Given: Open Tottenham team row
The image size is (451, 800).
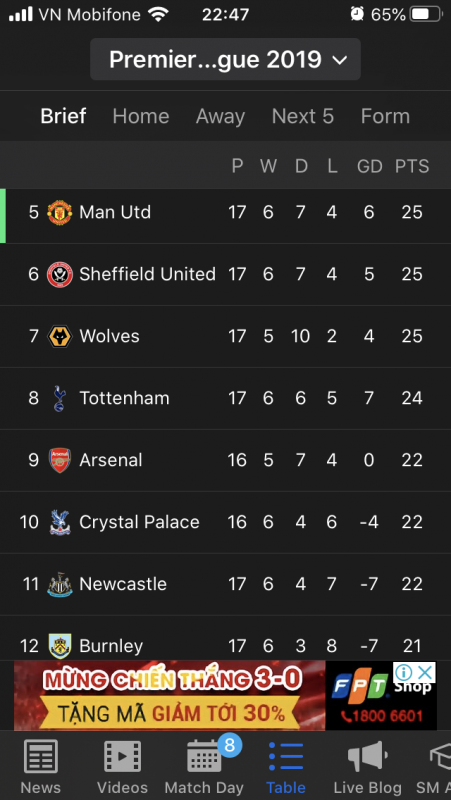Looking at the screenshot, I should click(226, 398).
